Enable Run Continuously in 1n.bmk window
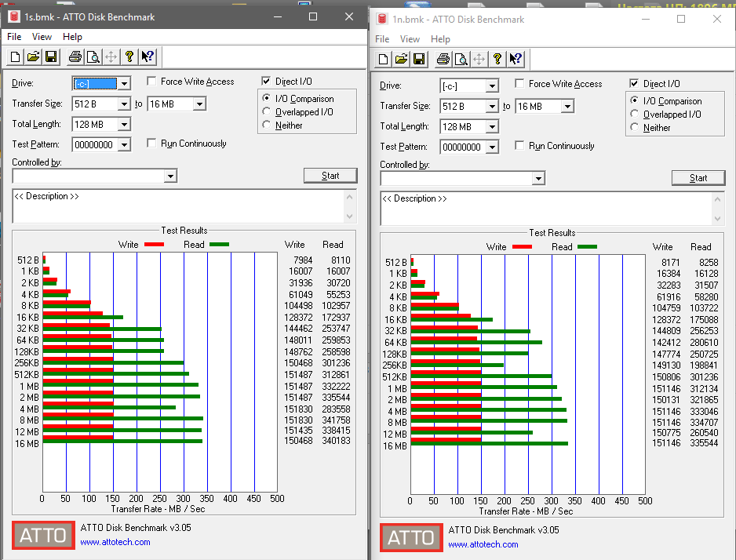 click(x=519, y=145)
